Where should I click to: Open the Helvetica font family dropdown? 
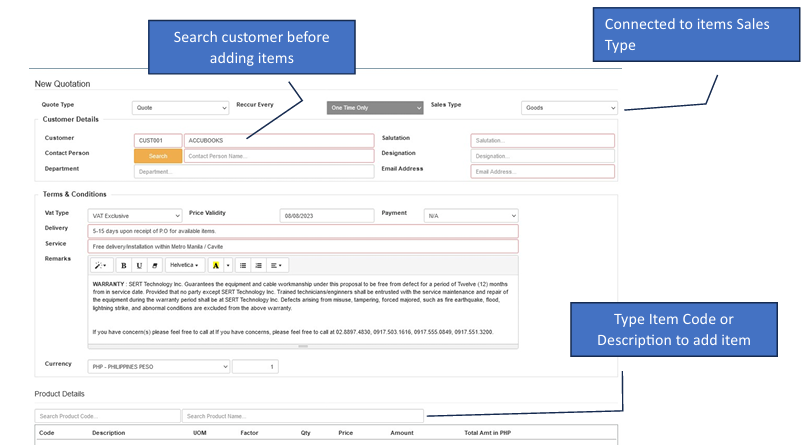(x=185, y=266)
